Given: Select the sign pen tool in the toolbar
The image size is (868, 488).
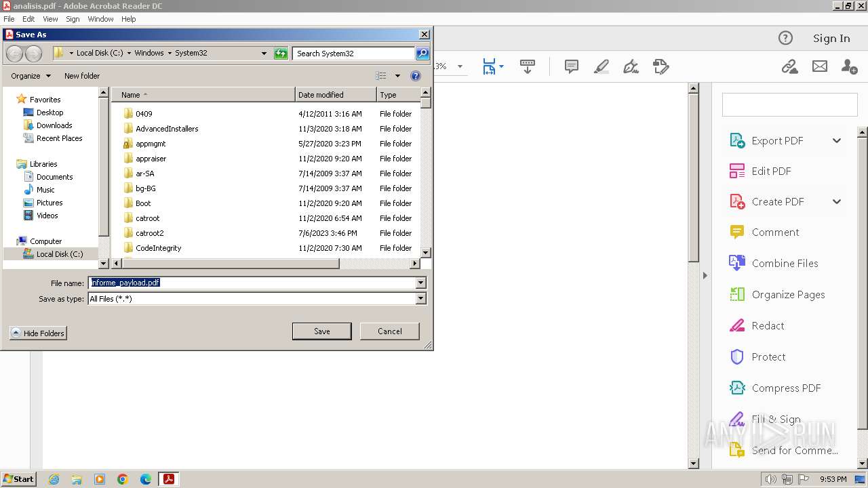Looking at the screenshot, I should (x=631, y=66).
